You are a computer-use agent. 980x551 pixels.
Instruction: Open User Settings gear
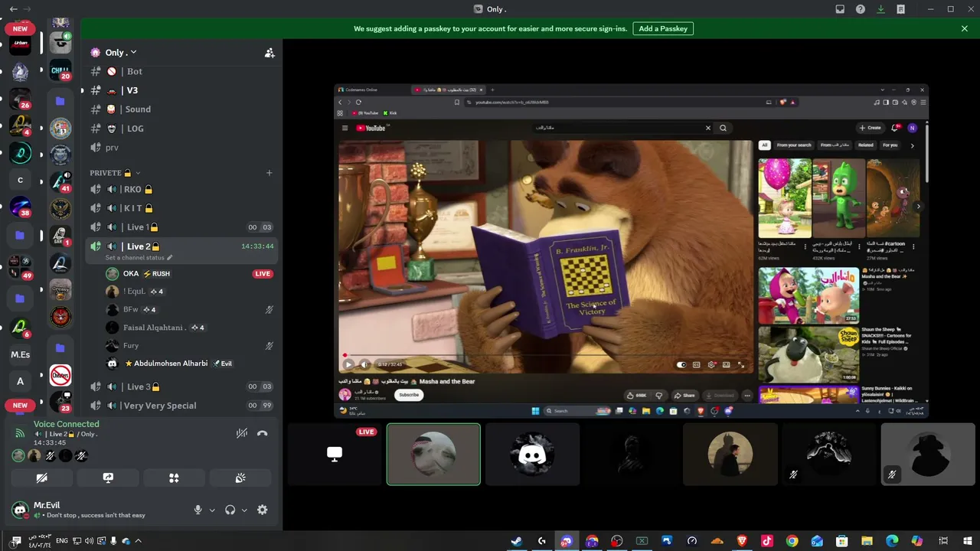pyautogui.click(x=263, y=510)
